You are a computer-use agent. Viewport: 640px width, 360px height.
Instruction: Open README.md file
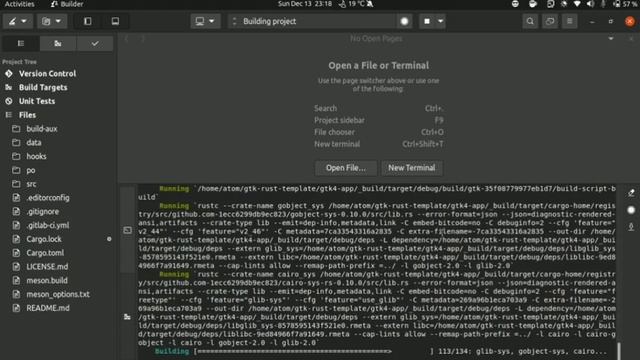tap(48, 308)
